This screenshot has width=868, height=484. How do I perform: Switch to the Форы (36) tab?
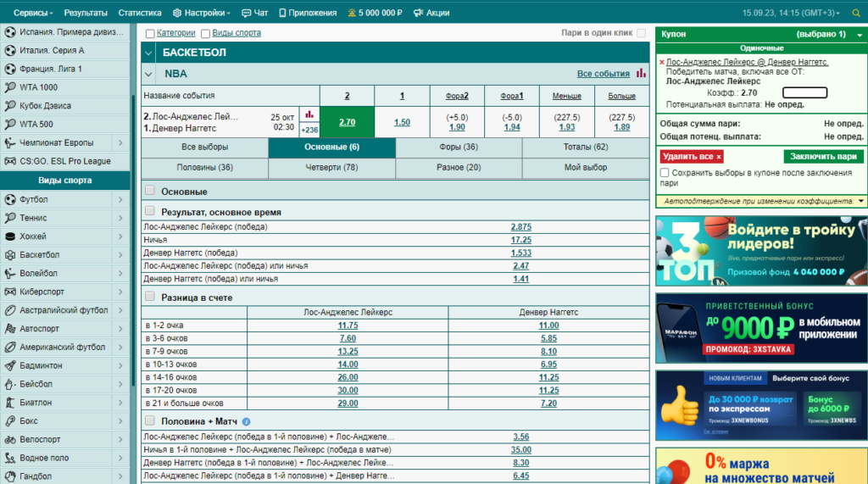(459, 147)
